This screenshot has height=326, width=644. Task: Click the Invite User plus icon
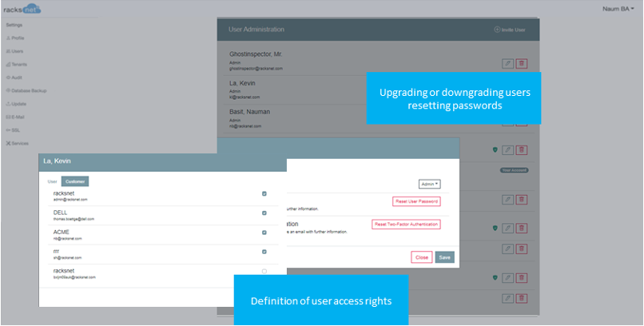tap(497, 30)
